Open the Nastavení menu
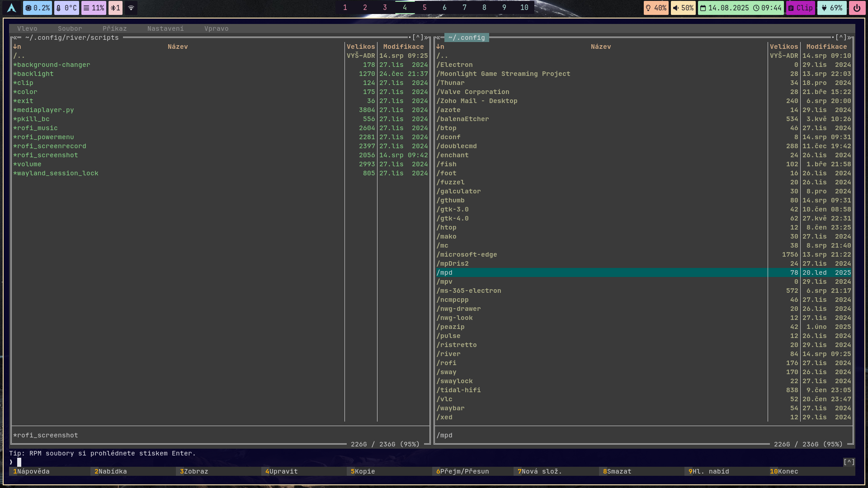 click(x=165, y=28)
